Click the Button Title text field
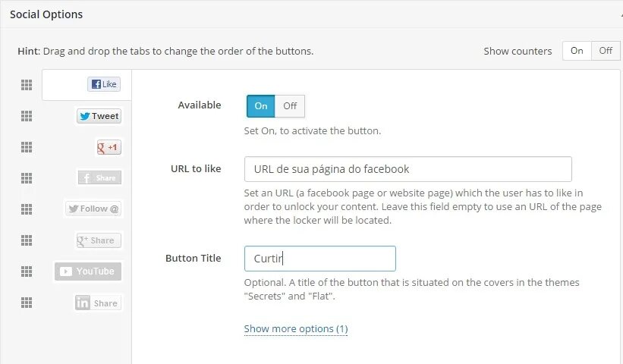This screenshot has width=623, height=364. point(319,259)
